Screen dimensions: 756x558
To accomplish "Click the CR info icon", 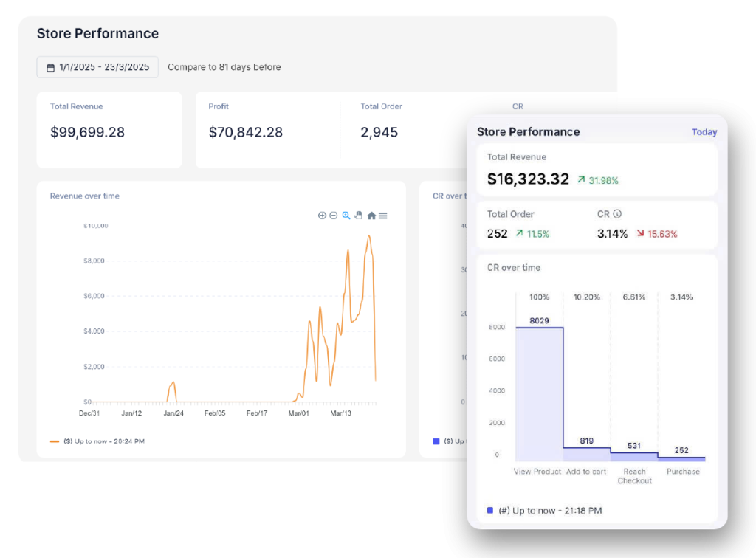I will pos(617,214).
